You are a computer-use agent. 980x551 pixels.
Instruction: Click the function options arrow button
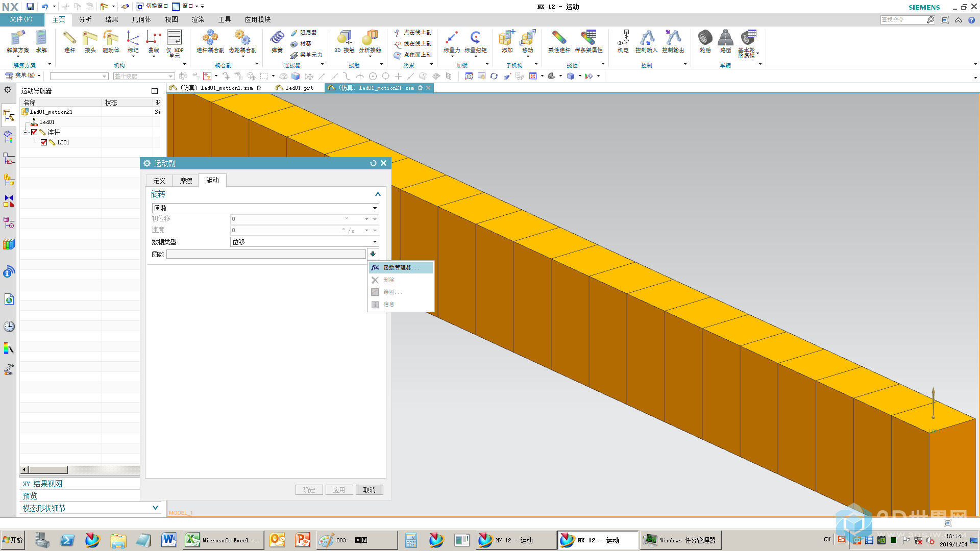pos(373,254)
